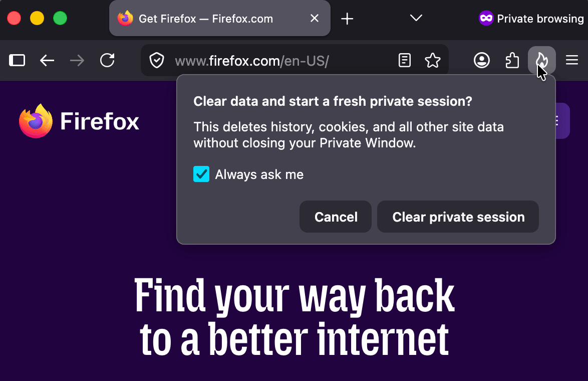Uncheck the Always ask me checkbox
Viewport: 588px width, 381px height.
[x=201, y=174]
